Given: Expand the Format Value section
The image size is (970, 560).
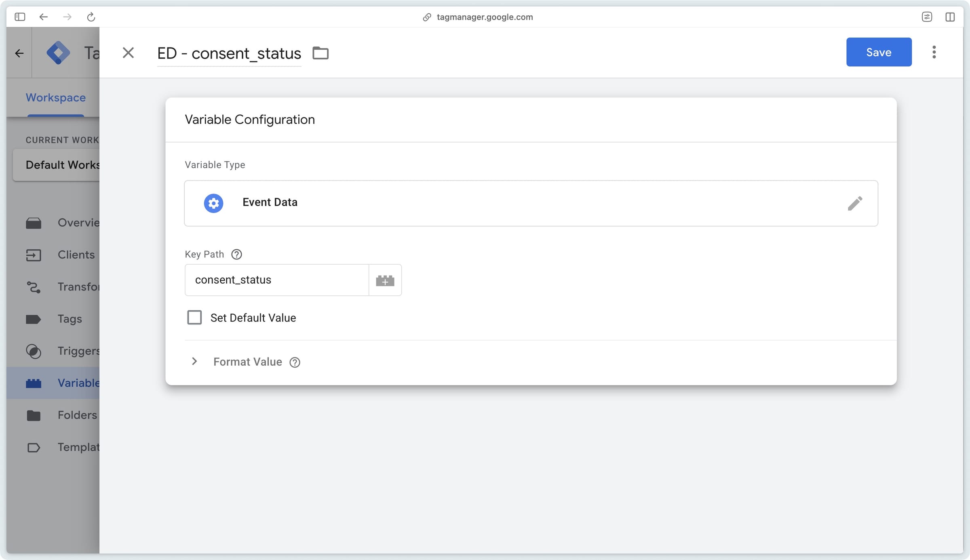Looking at the screenshot, I should tap(194, 361).
